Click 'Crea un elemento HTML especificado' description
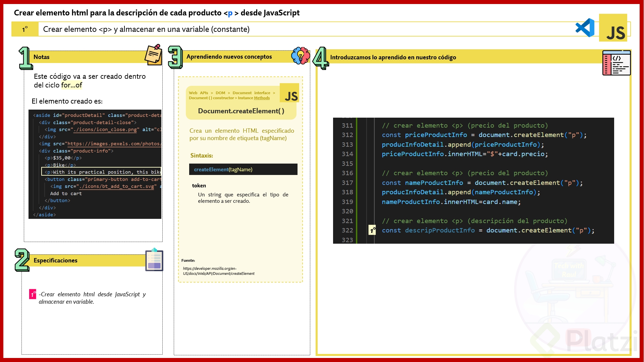Viewport: 644px width, 362px height. coord(241,134)
